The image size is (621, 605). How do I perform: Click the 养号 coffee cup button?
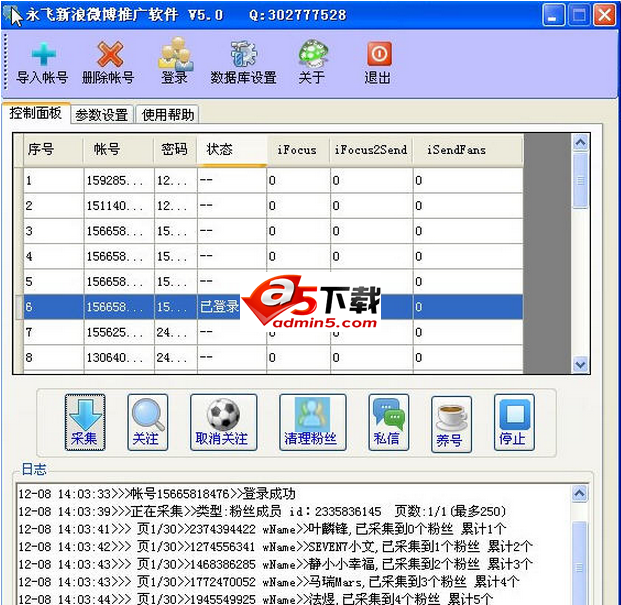tap(451, 424)
